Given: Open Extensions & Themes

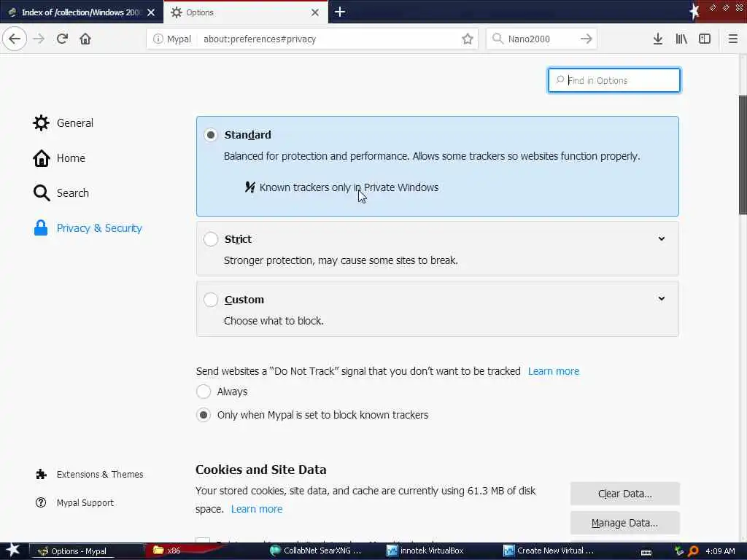Looking at the screenshot, I should point(90,474).
